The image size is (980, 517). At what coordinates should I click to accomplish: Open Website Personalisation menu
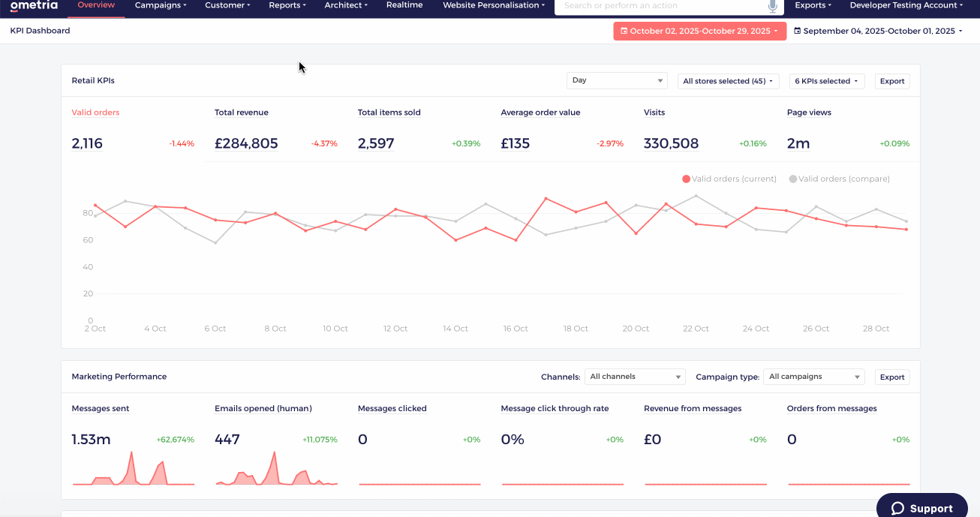[494, 6]
